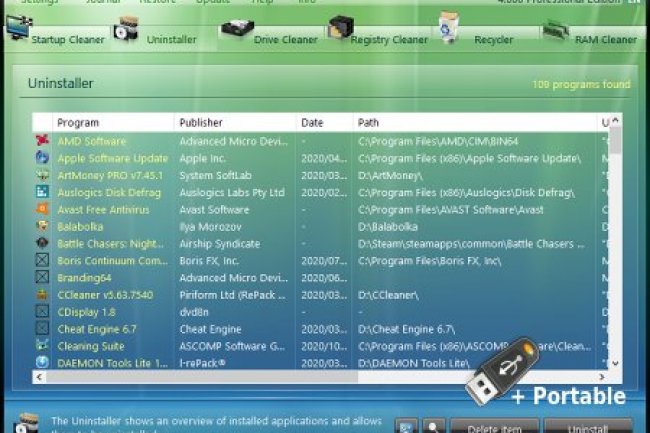Image resolution: width=650 pixels, height=433 pixels.
Task: Click the vertical scrollbar up arrow
Action: [616, 120]
